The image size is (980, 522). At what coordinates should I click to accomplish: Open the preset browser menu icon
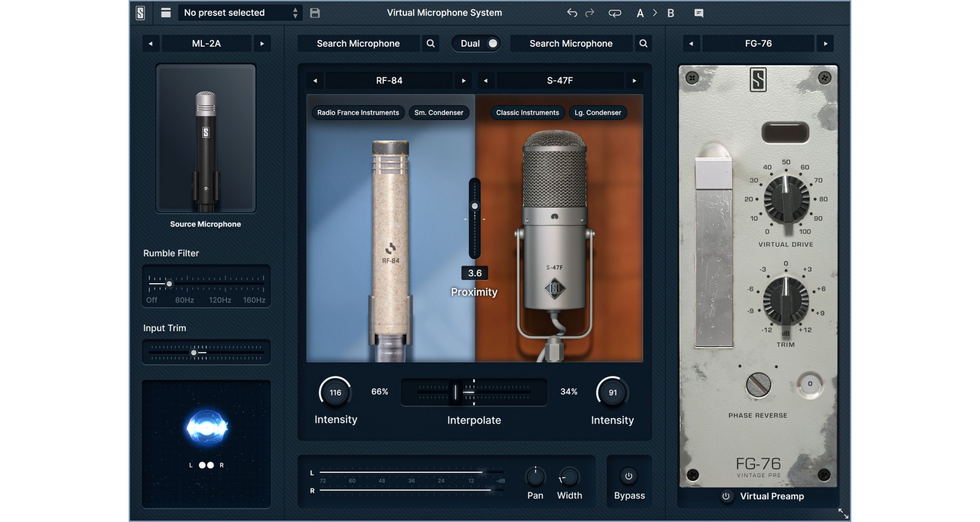point(165,13)
